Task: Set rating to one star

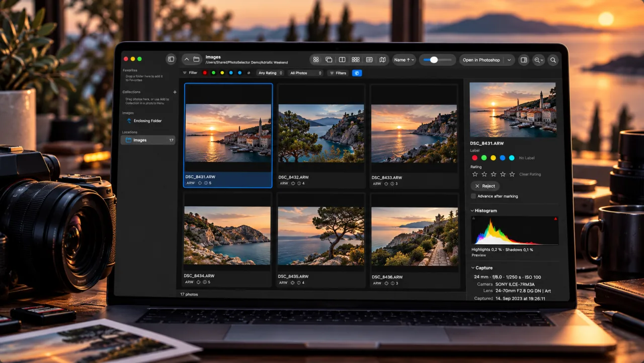Action: tap(475, 174)
